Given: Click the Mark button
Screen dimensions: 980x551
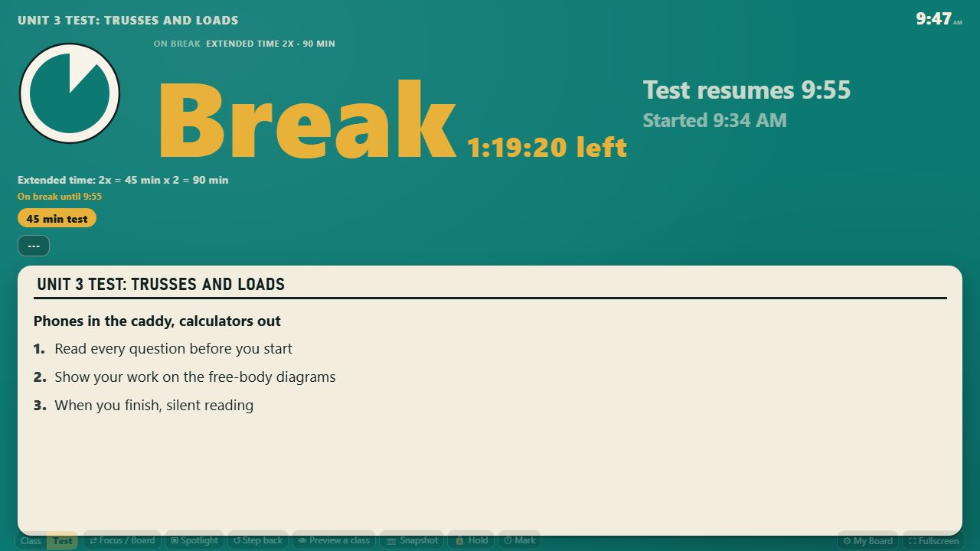Looking at the screenshot, I should click(519, 540).
